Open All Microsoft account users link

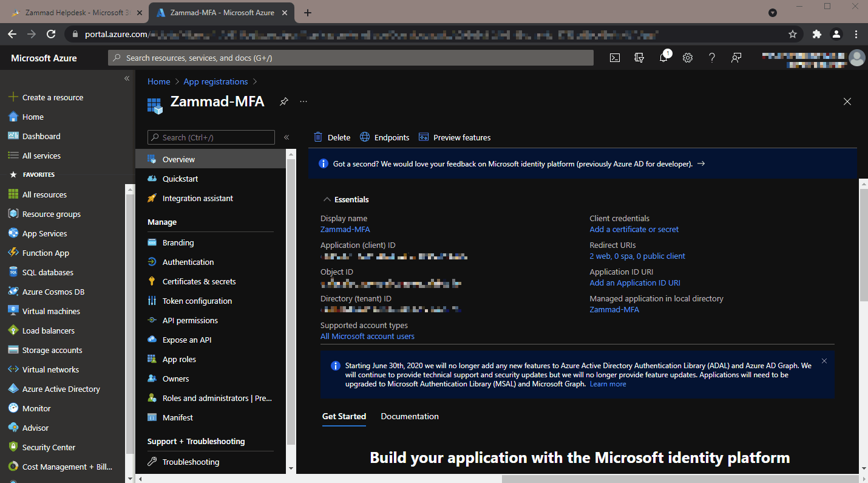367,336
